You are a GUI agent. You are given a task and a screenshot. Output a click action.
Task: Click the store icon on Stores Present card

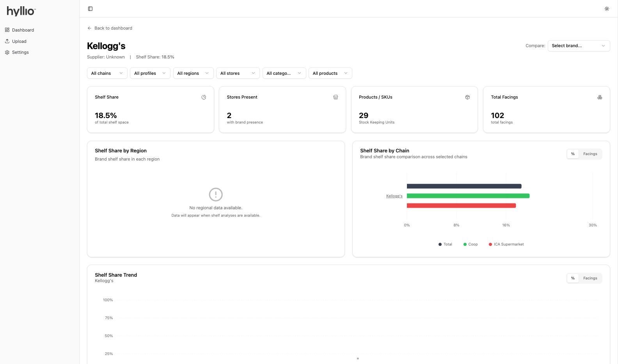(336, 97)
